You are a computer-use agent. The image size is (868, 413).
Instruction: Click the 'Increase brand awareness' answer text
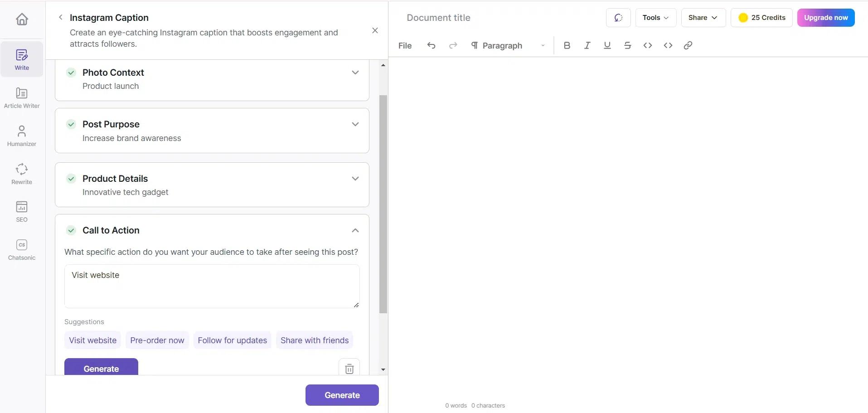point(131,138)
